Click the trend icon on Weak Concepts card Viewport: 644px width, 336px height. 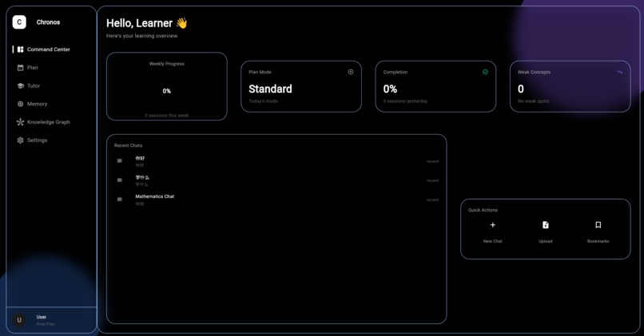coord(620,72)
